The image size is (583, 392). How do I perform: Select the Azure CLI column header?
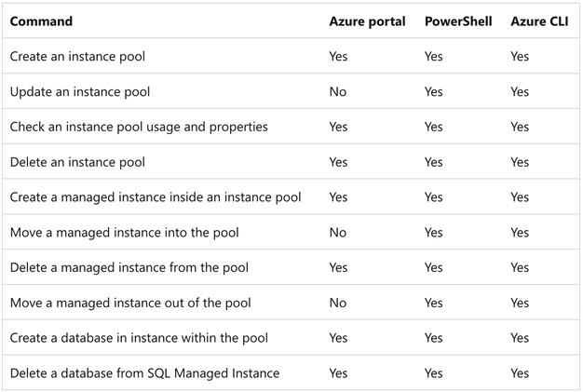pyautogui.click(x=540, y=21)
